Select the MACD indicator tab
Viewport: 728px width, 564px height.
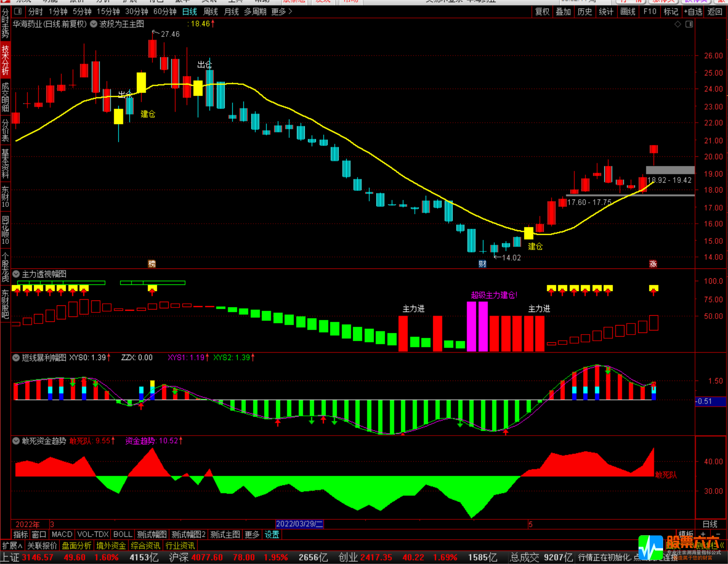pos(62,534)
